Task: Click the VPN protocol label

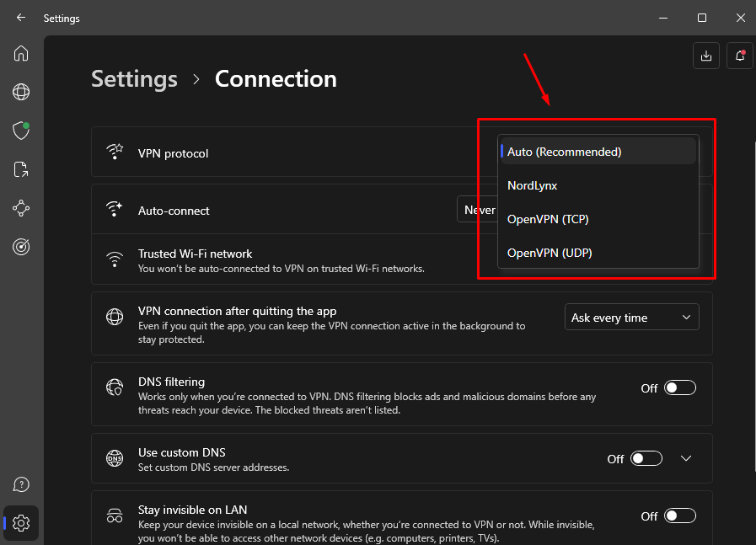Action: coord(173,153)
